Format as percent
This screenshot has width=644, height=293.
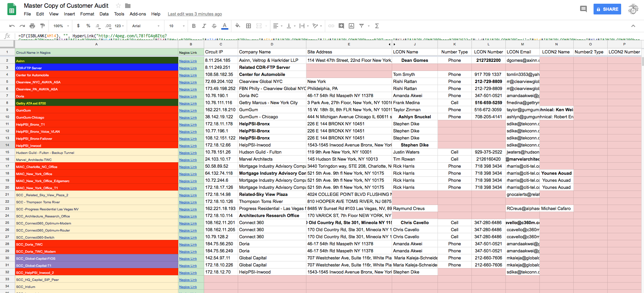point(88,26)
